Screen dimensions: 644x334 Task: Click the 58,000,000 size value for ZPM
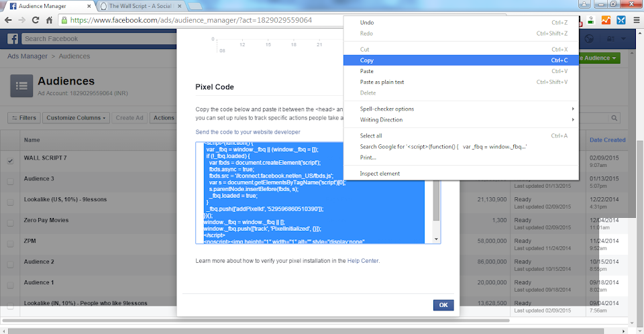(492, 241)
